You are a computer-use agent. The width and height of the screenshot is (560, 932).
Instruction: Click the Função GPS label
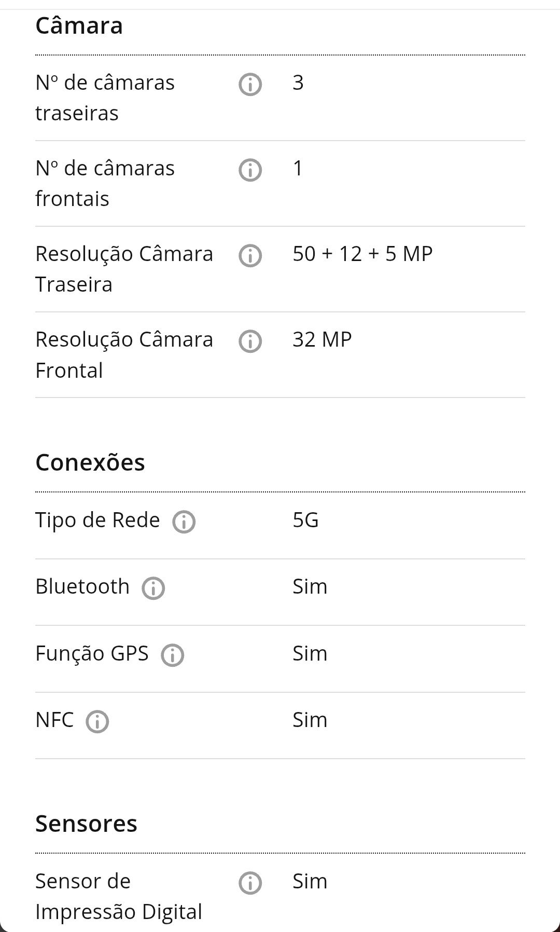click(92, 653)
